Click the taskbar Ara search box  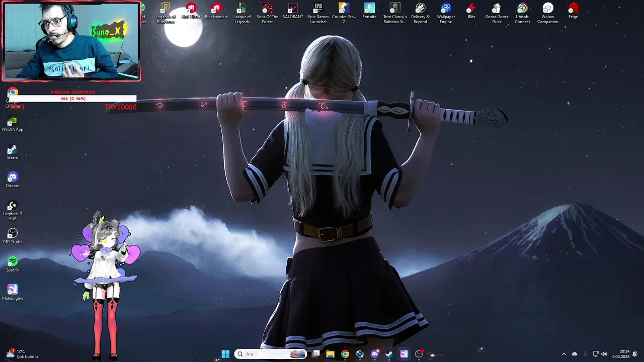coord(271,354)
